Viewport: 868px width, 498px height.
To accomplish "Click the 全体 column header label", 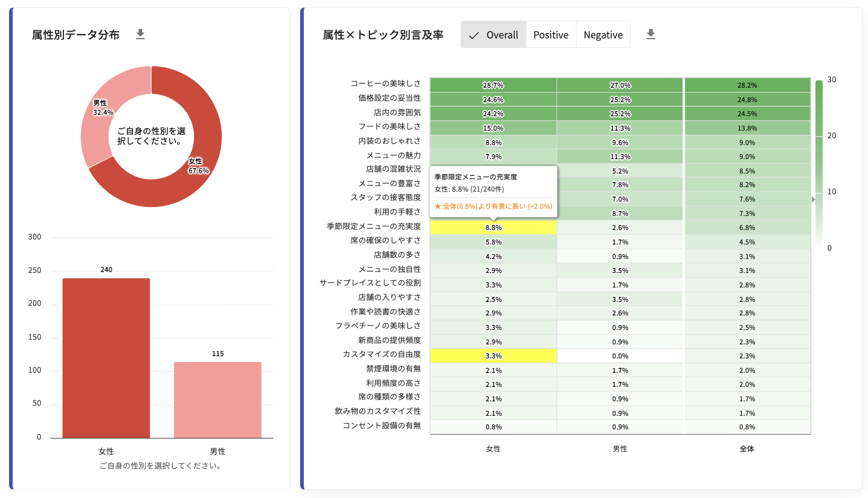I will [747, 449].
